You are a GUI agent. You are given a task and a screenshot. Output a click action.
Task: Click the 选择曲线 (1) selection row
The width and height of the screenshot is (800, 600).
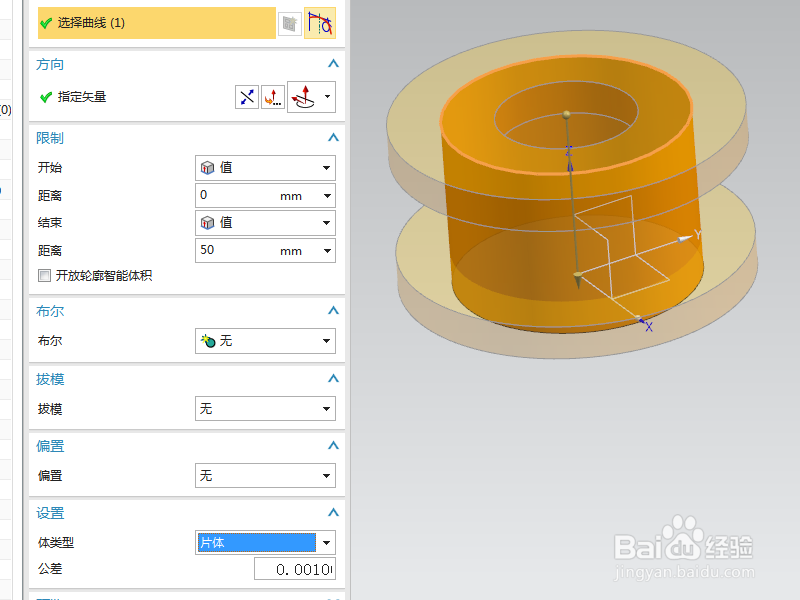[157, 23]
